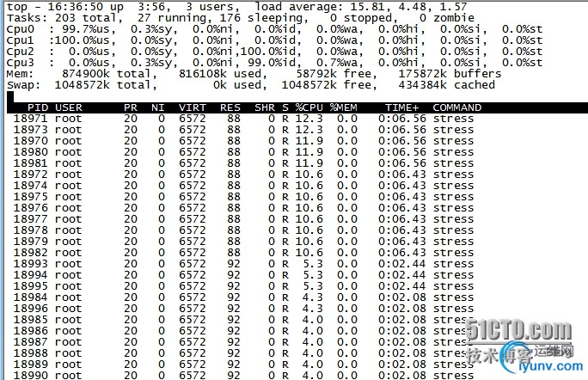Select PID 18971 in process list
The image size is (588, 380).
pyautogui.click(x=31, y=119)
